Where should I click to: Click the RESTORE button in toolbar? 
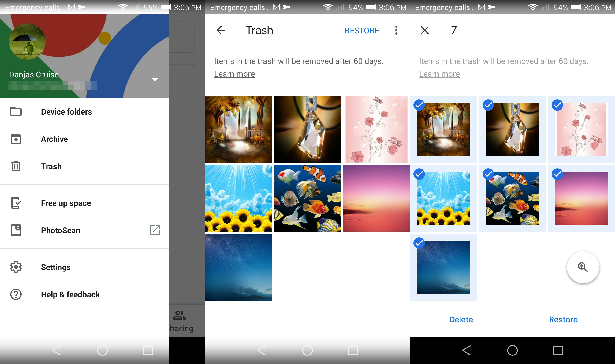click(364, 30)
